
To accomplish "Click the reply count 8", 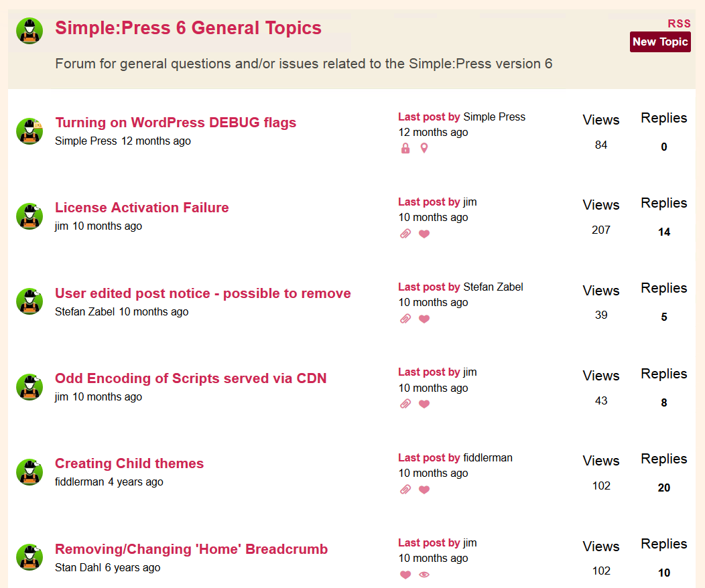I will [x=664, y=402].
